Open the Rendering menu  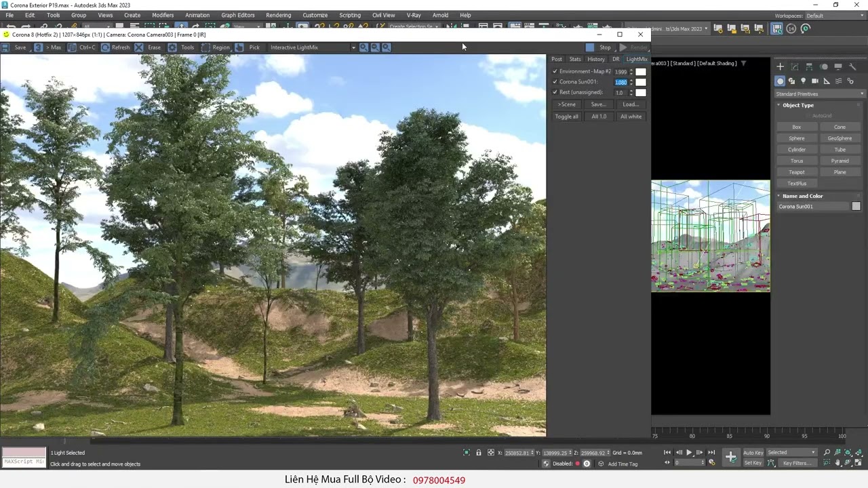click(x=278, y=15)
